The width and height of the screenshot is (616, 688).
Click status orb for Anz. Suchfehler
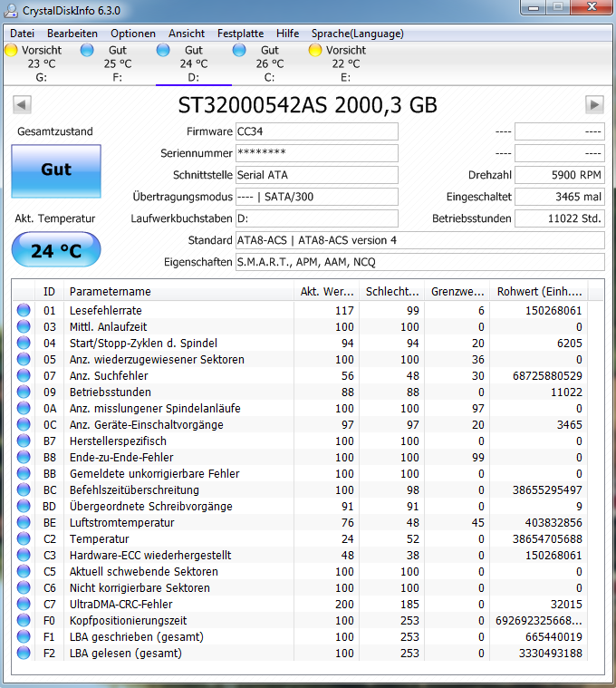pyautogui.click(x=24, y=375)
